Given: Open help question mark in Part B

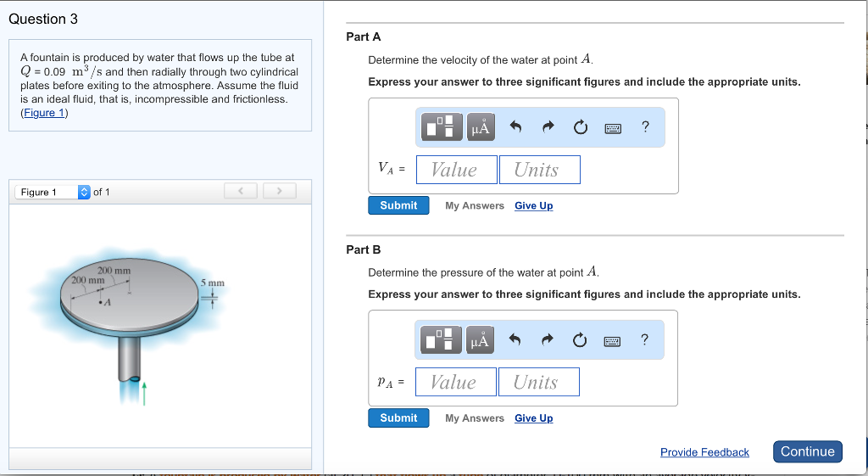Looking at the screenshot, I should point(644,339).
